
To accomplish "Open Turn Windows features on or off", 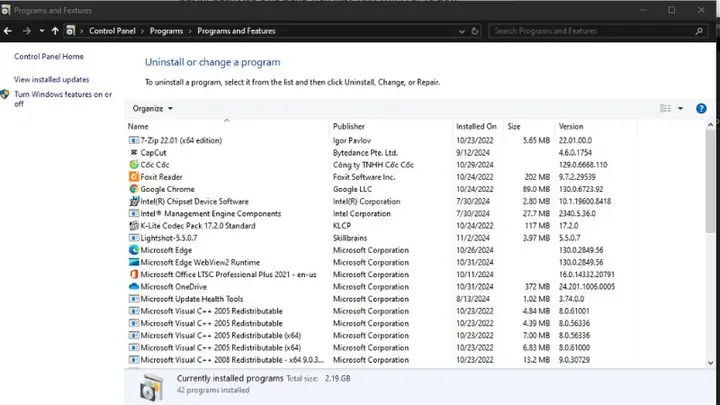I will [63, 99].
